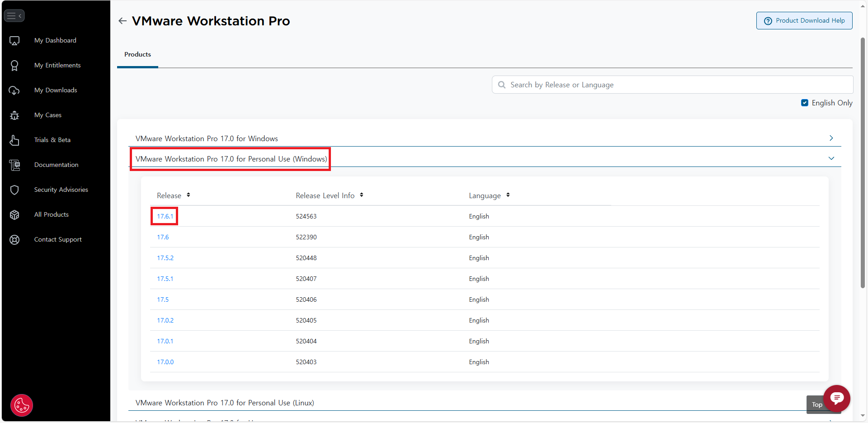The height and width of the screenshot is (423, 868).
Task: Select the Products tab
Action: pos(137,54)
